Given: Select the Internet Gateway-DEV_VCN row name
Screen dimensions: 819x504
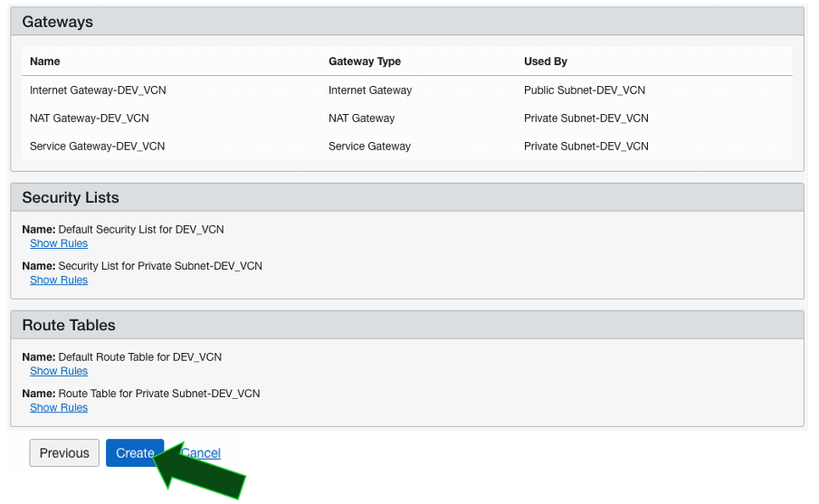Looking at the screenshot, I should (x=98, y=90).
